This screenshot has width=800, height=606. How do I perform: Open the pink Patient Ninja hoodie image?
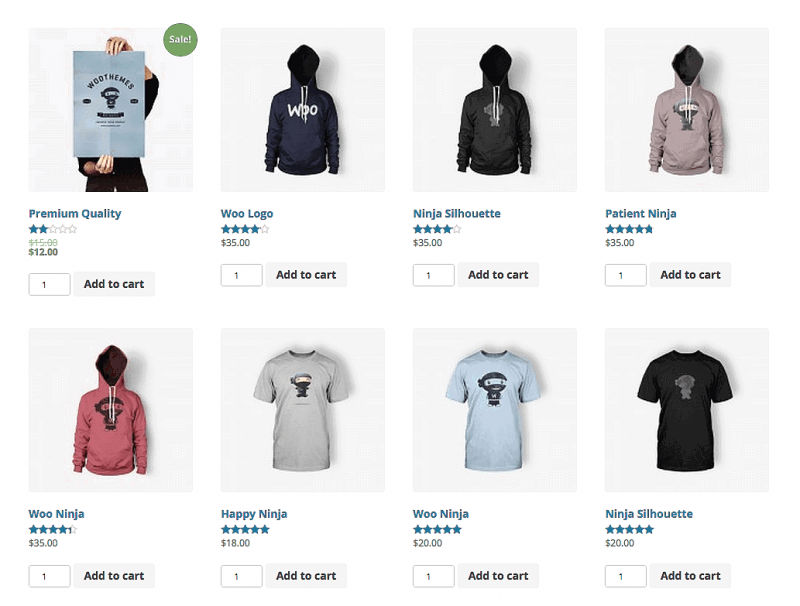click(687, 110)
